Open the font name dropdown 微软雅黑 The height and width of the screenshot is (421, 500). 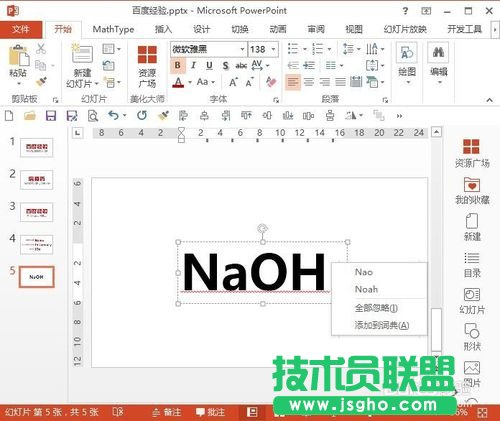pyautogui.click(x=242, y=49)
